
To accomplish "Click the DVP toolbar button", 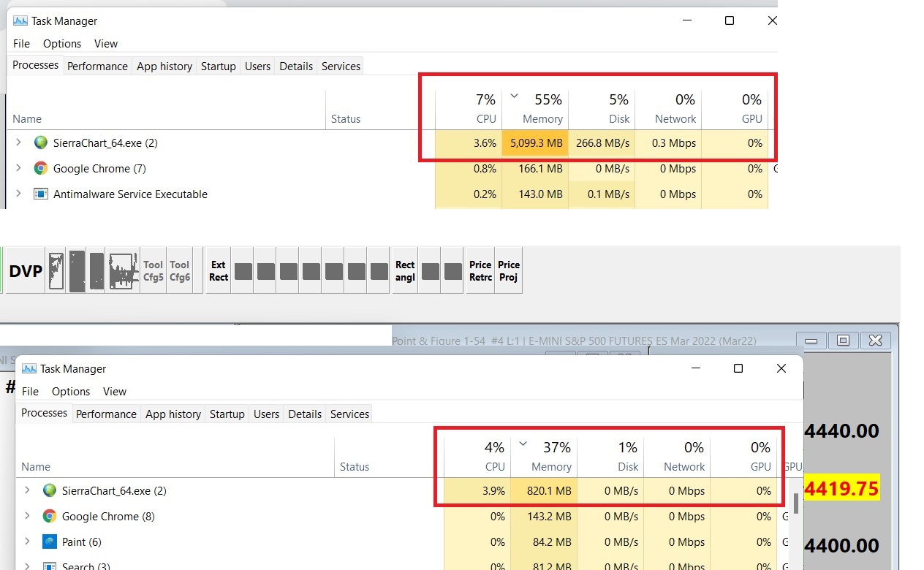I will pyautogui.click(x=26, y=271).
